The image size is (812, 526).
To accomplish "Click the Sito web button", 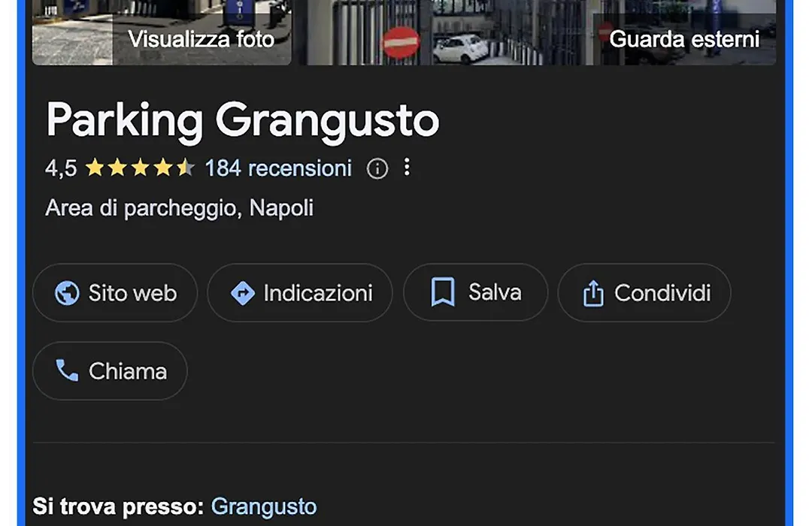I will 115,293.
